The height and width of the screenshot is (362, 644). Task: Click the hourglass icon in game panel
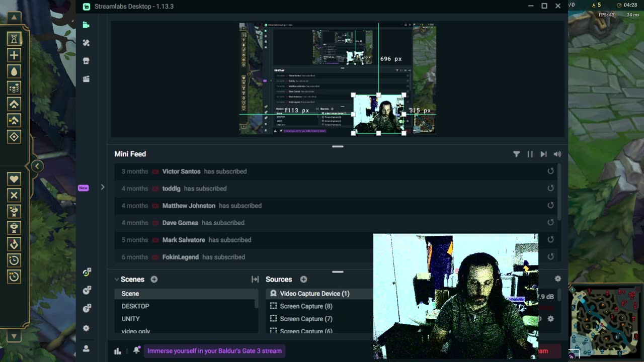coord(14,39)
